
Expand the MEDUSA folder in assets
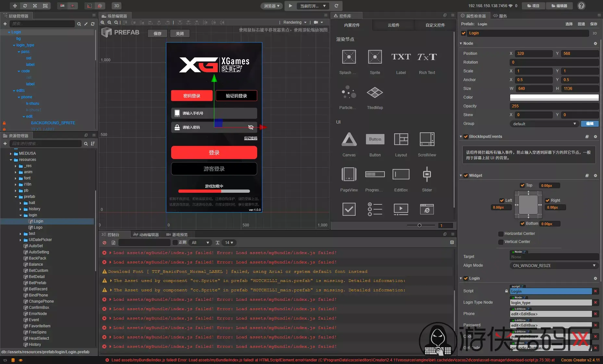[11, 153]
